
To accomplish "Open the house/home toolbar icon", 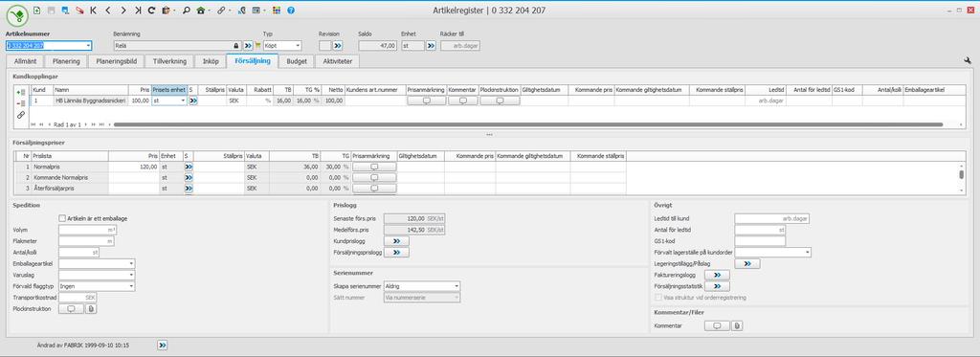I will [x=200, y=11].
